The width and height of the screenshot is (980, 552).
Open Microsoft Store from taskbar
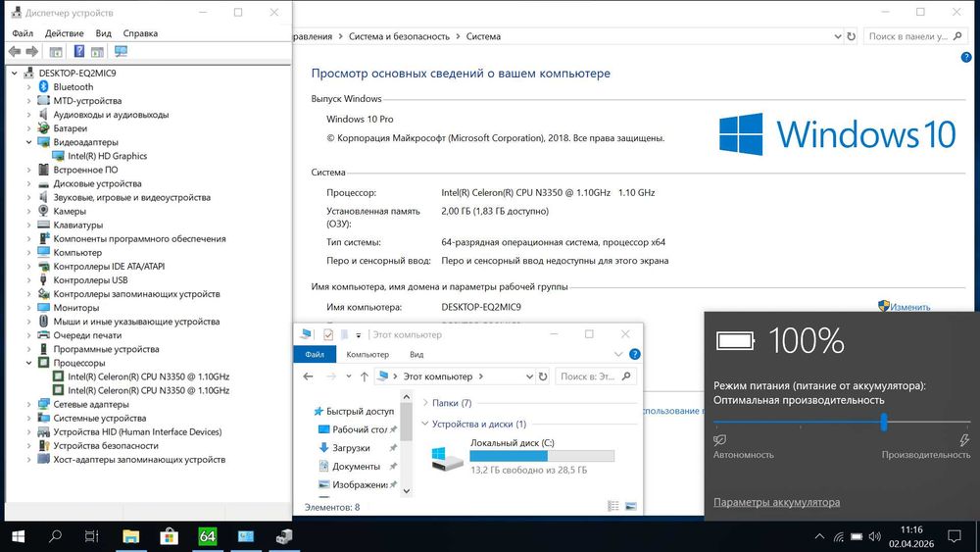[169, 536]
